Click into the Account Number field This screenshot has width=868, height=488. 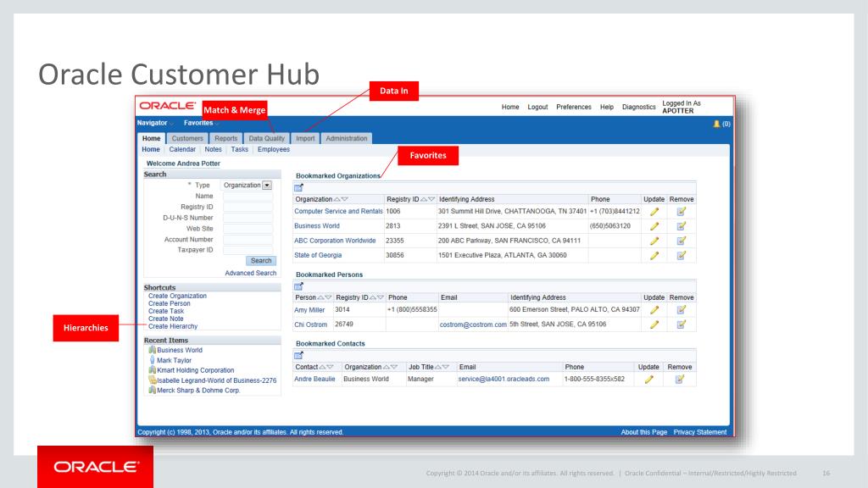click(x=248, y=240)
